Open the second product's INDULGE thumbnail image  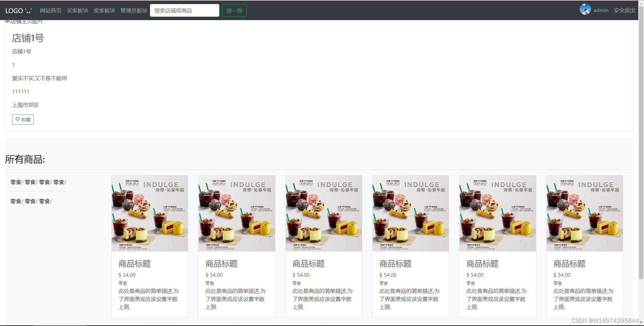[237, 213]
